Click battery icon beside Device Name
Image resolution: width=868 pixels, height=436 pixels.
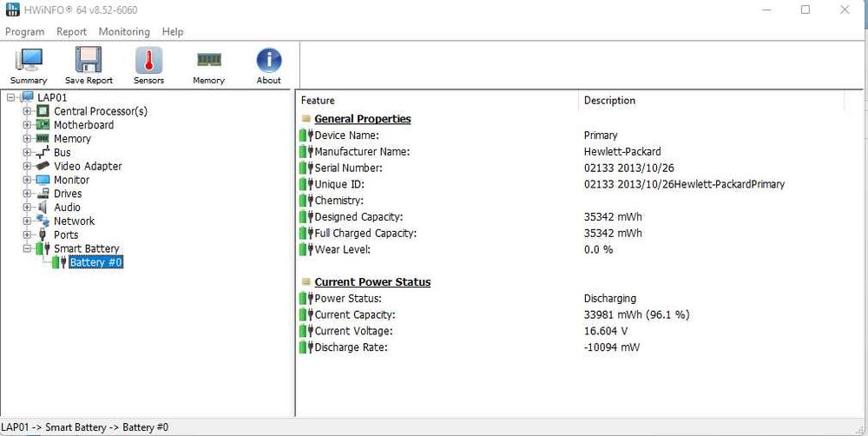coord(306,135)
